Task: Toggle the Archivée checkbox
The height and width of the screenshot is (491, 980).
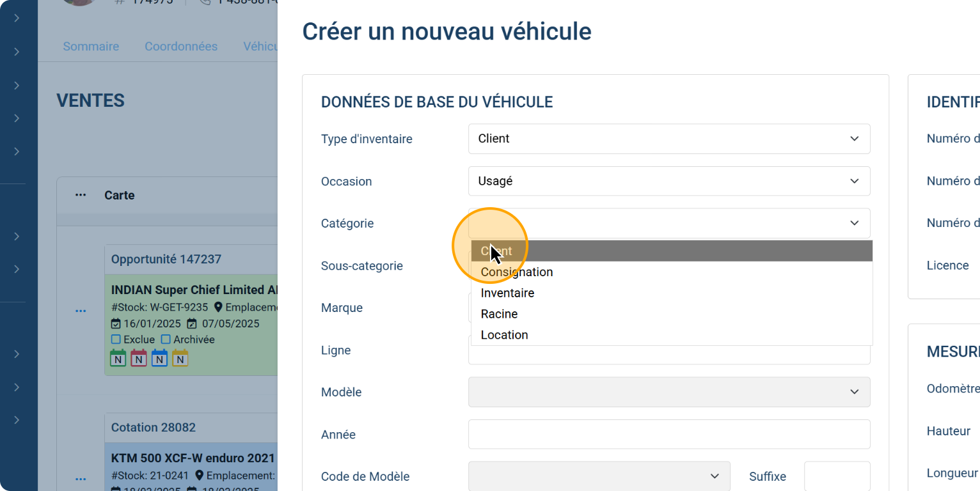Action: (166, 339)
